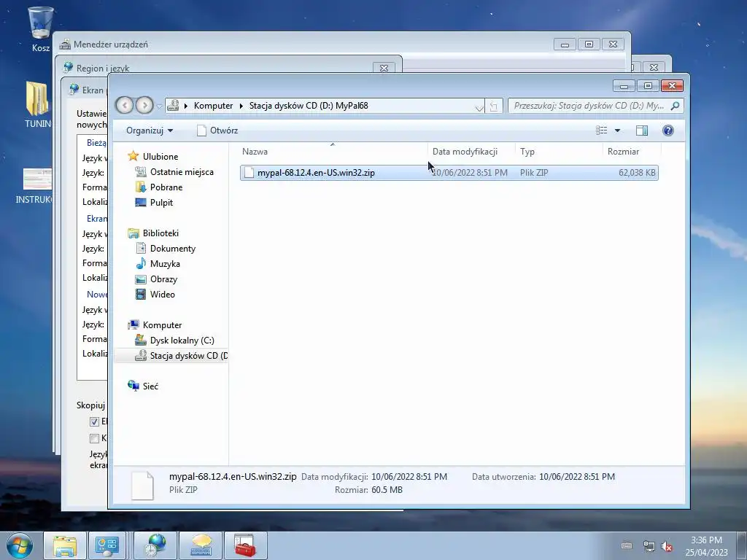This screenshot has width=747, height=560.
Task: Select Biblioteki in the navigation pane
Action: coord(160,233)
